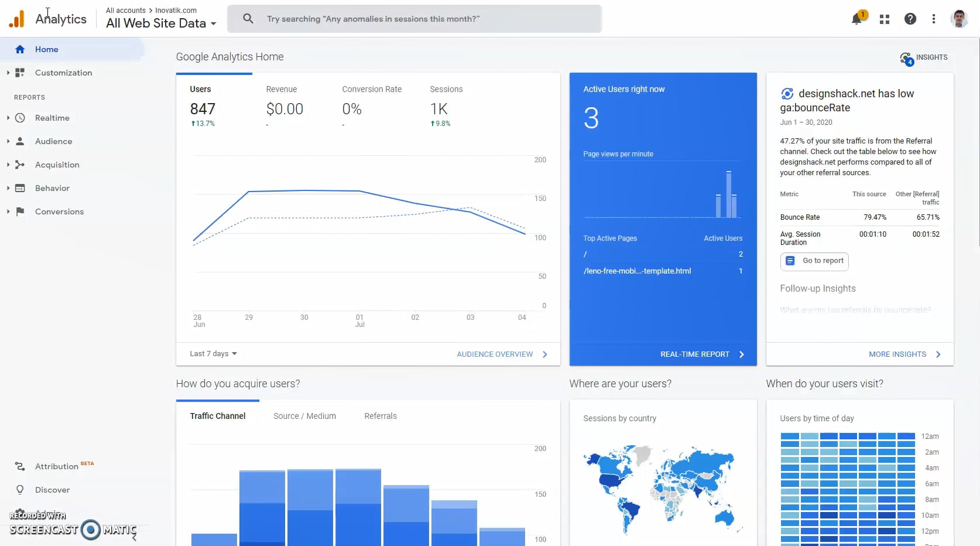Open the Last 7 days dropdown
980x546 pixels.
click(213, 354)
